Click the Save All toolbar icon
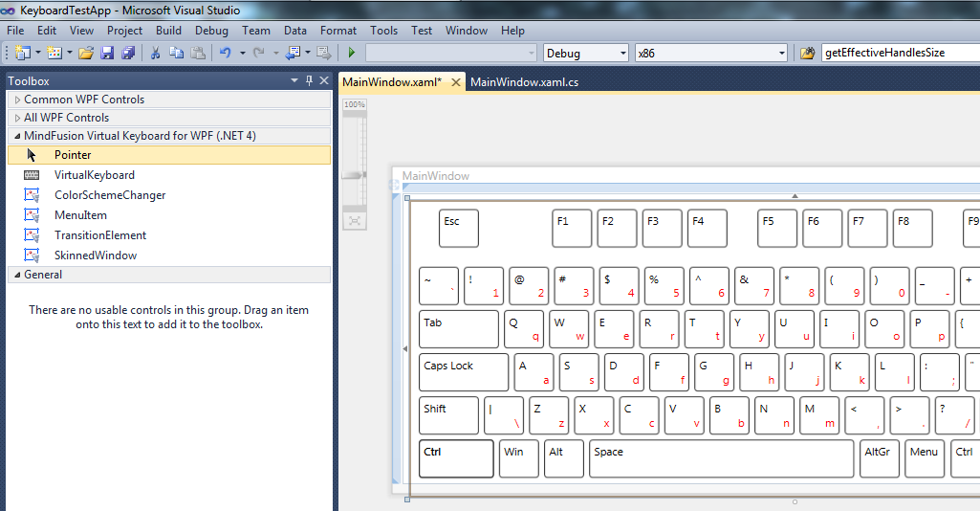This screenshot has width=980, height=511. [x=127, y=53]
